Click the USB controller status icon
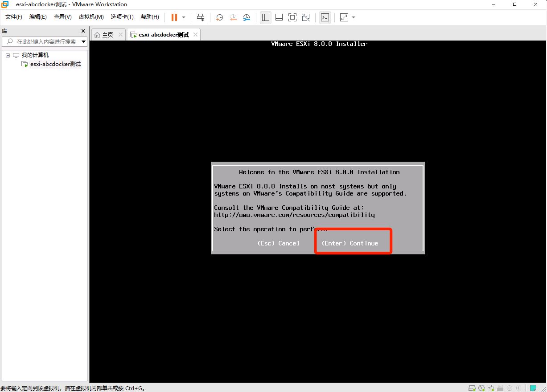Viewport: 547px width, 392px height. click(x=500, y=388)
